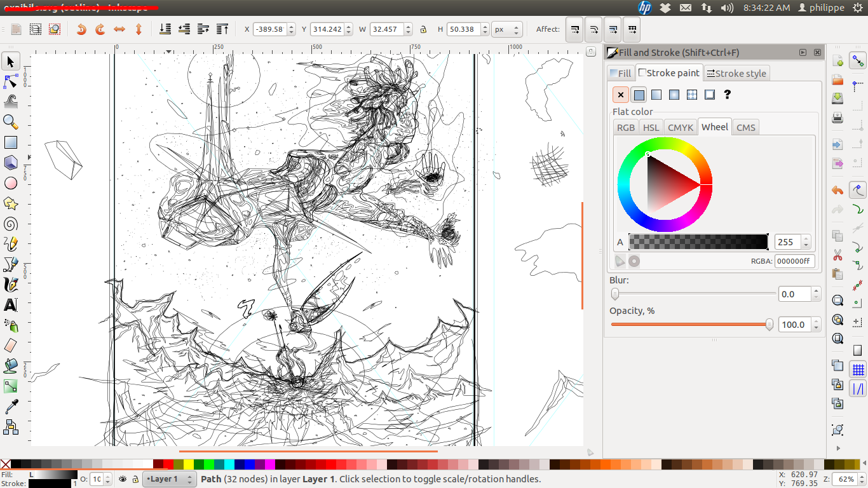Viewport: 868px width, 488px height.
Task: Open the RGB color mode tab
Action: tap(626, 127)
